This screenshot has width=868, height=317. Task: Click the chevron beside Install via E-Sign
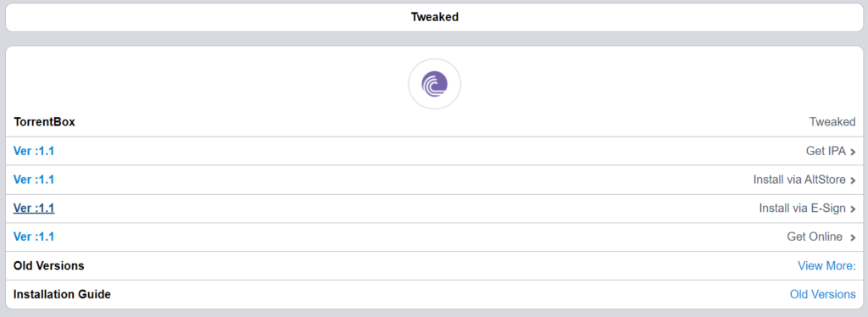(x=853, y=209)
